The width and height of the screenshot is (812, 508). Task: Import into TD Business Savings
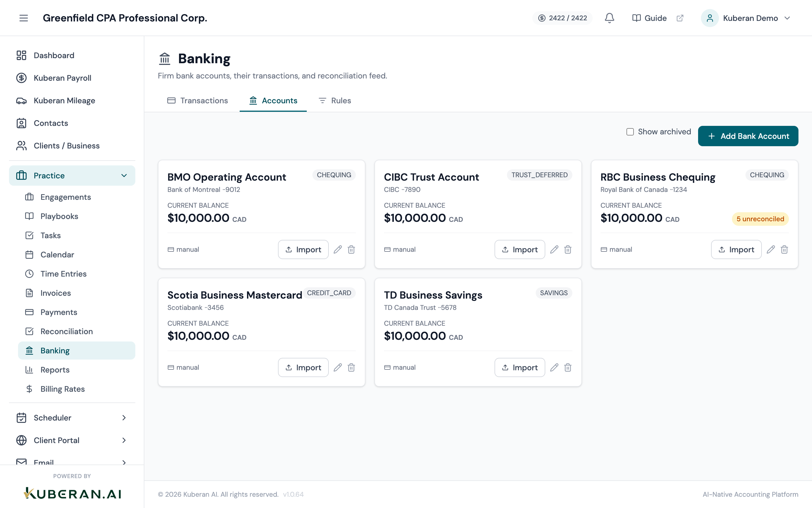pos(519,367)
